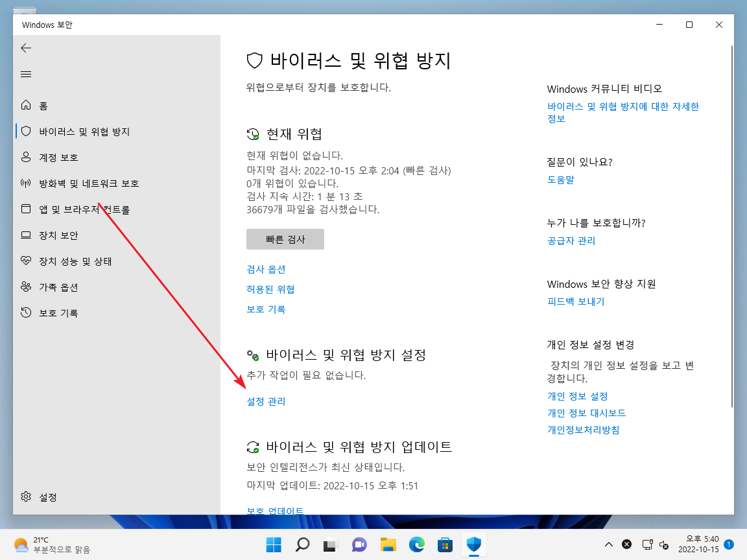Open weather widget showing 21°C
Image resolution: width=747 pixels, height=560 pixels.
pyautogui.click(x=52, y=544)
